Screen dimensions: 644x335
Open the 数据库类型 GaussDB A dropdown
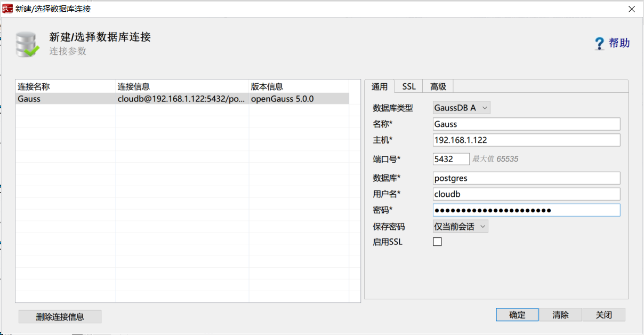pos(461,108)
